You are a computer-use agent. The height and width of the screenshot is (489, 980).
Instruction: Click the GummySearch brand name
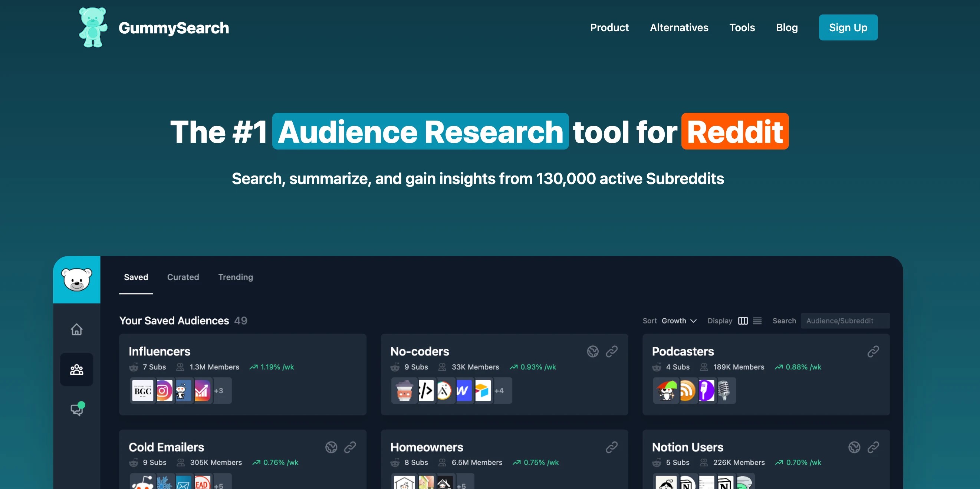pyautogui.click(x=174, y=28)
